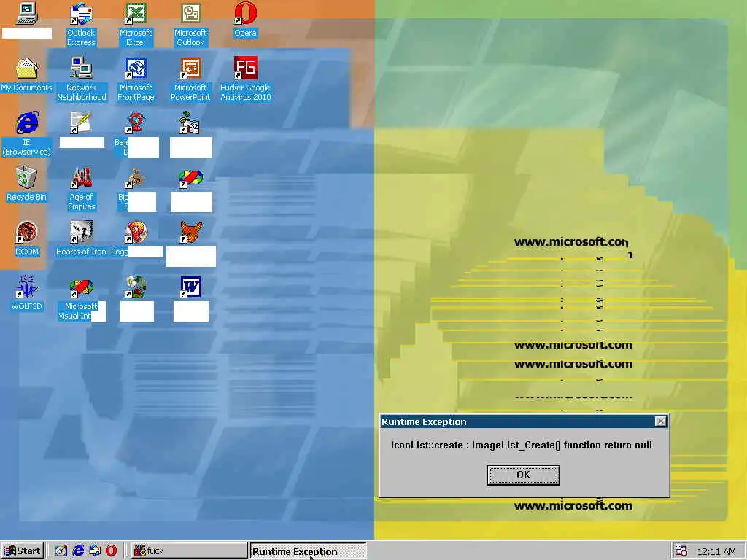Select the icon labeled Beje
The image size is (747, 560).
click(136, 122)
